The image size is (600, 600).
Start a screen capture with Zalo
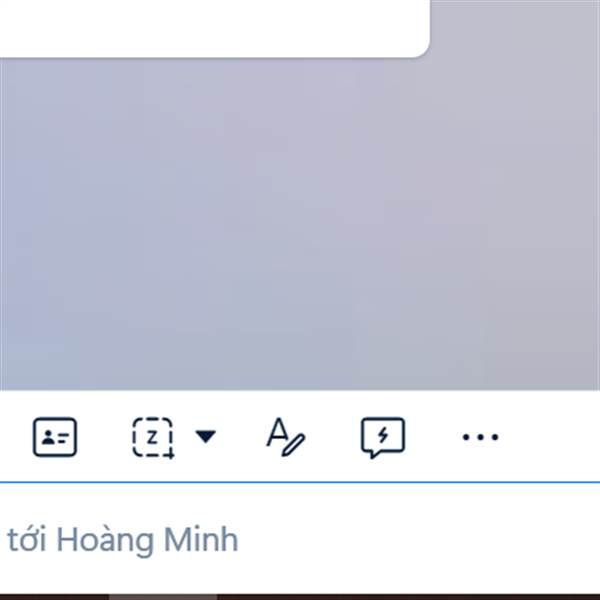(153, 437)
